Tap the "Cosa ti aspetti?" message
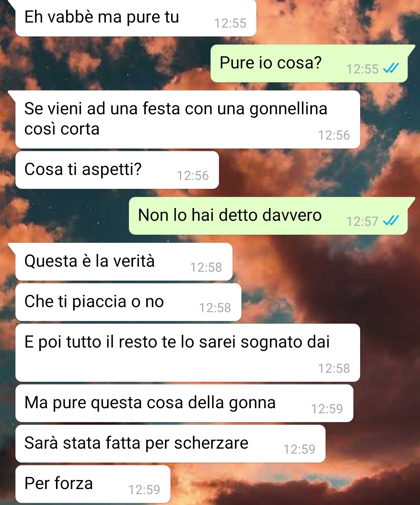Screen dimensions: 420x505 click(117, 170)
